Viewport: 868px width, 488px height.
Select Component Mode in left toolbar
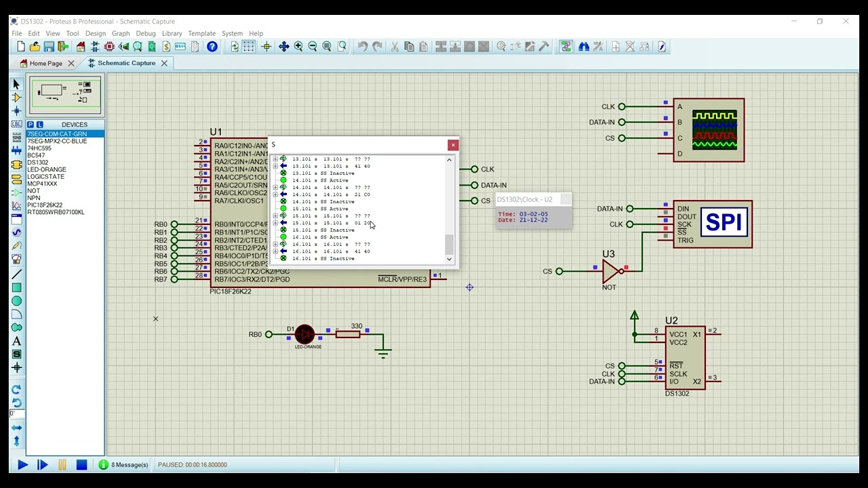16,98
